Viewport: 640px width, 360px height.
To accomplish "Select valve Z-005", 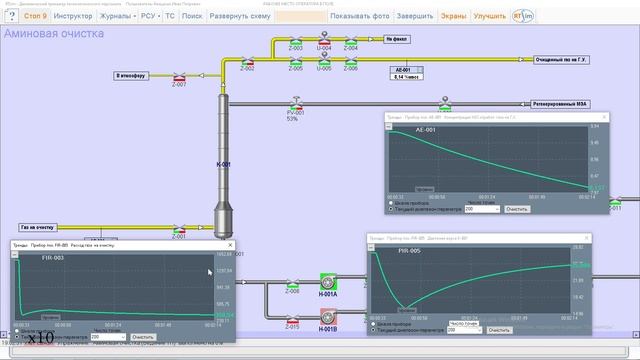I will [296, 61].
